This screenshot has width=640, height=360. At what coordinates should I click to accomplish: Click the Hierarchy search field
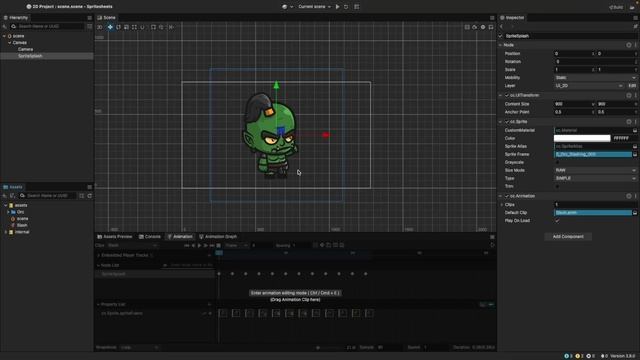pyautogui.click(x=47, y=26)
